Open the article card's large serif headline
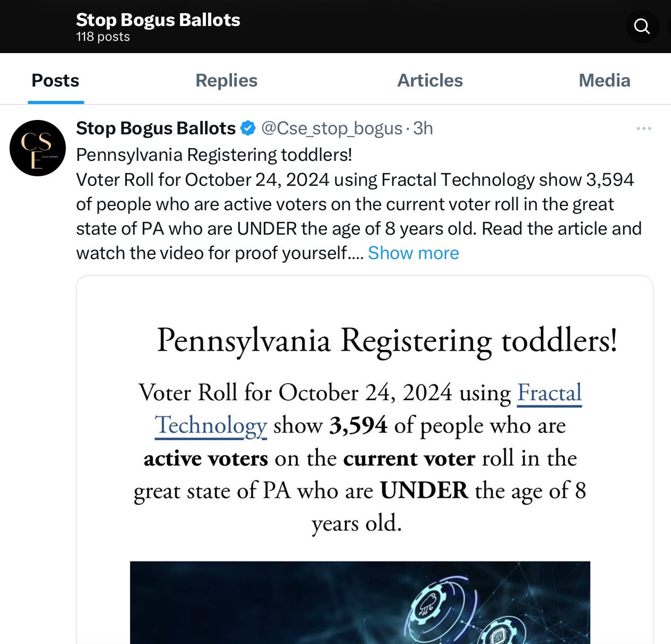 pos(387,340)
